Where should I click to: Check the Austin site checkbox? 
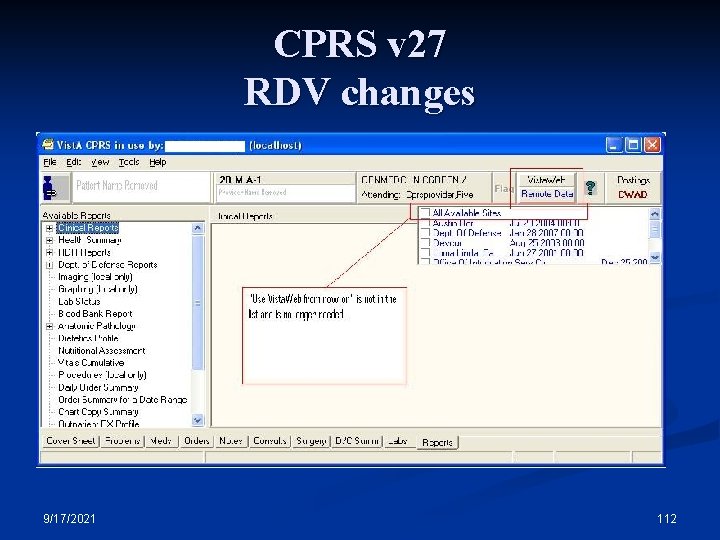coord(425,223)
